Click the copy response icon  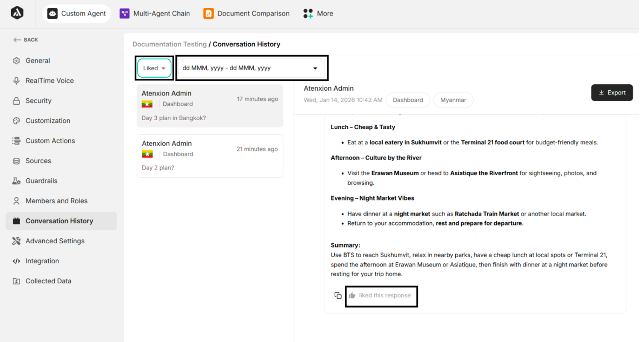338,296
